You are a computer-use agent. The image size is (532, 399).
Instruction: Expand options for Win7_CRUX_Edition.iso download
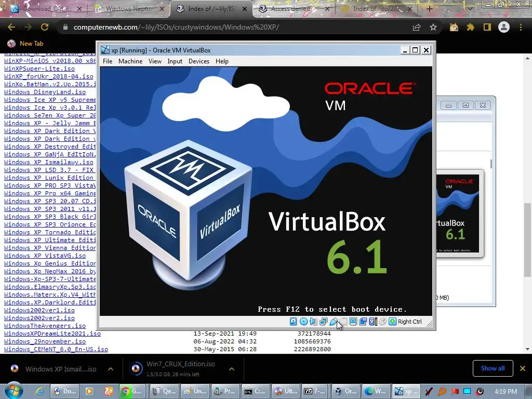(x=232, y=369)
